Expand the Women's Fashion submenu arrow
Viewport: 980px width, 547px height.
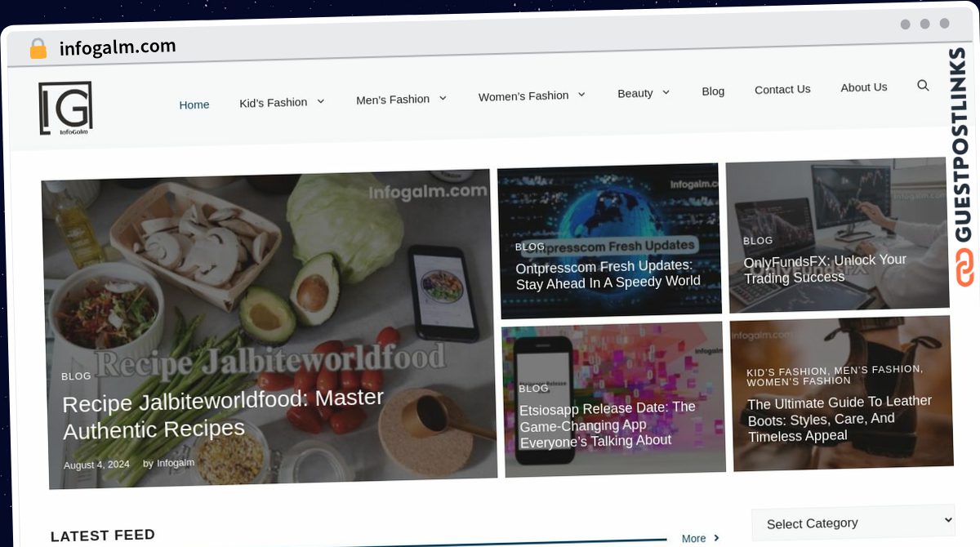581,95
